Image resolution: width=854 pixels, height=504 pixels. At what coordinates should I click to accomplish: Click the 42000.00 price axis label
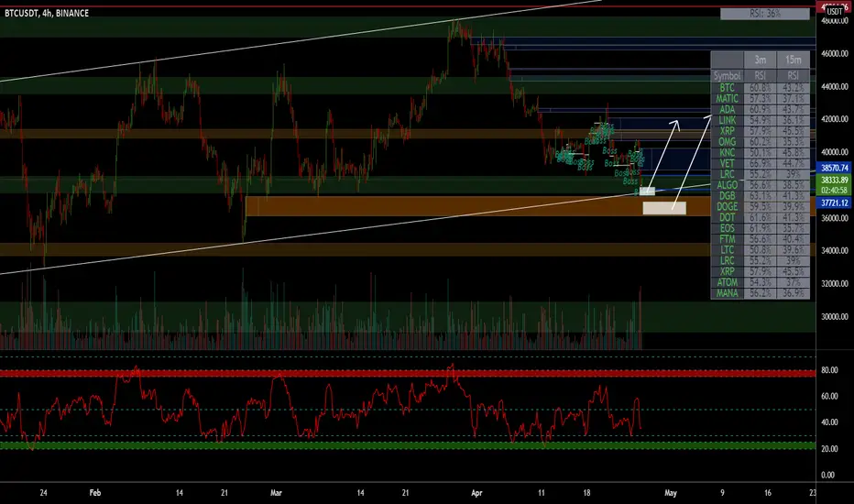[835, 119]
